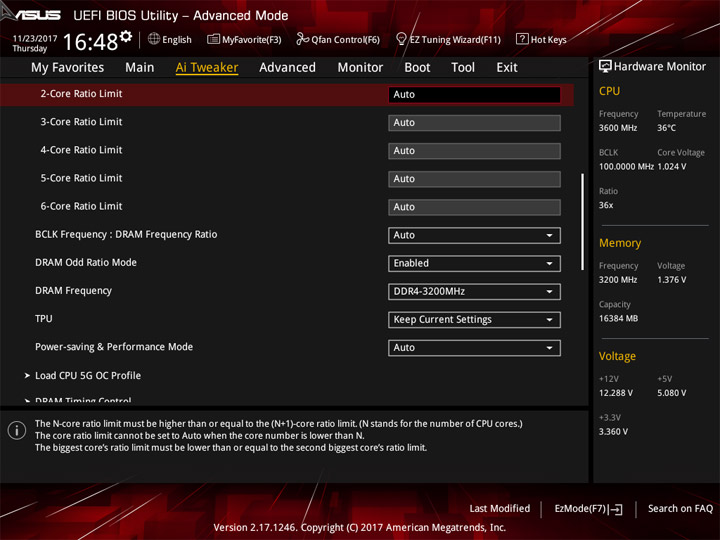Click 3-Core Ratio Limit value field
This screenshot has height=540, width=720.
[x=474, y=123]
